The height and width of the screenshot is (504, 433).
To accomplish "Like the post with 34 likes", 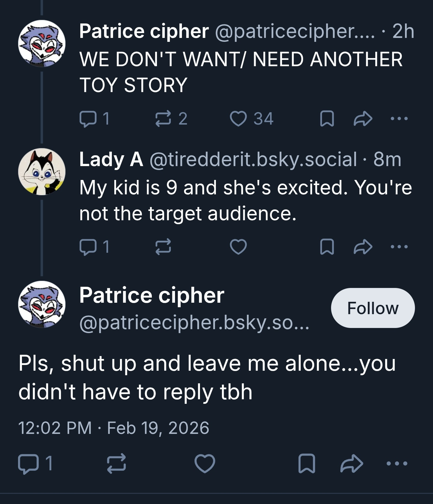I will tap(238, 119).
